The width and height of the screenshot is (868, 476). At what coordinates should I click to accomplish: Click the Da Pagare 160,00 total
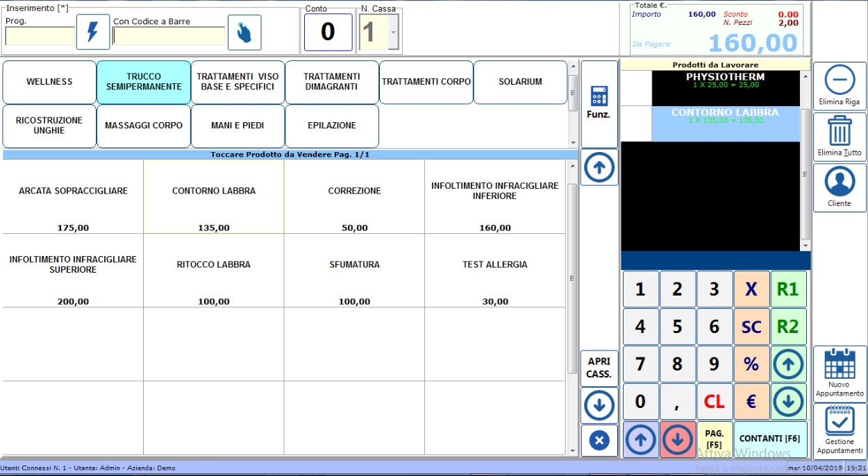click(x=753, y=43)
